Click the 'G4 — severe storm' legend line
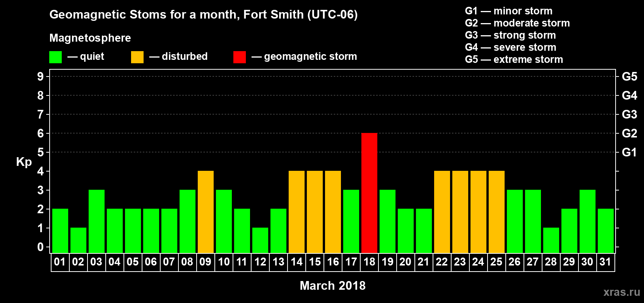This screenshot has width=644, height=303. pos(511,47)
